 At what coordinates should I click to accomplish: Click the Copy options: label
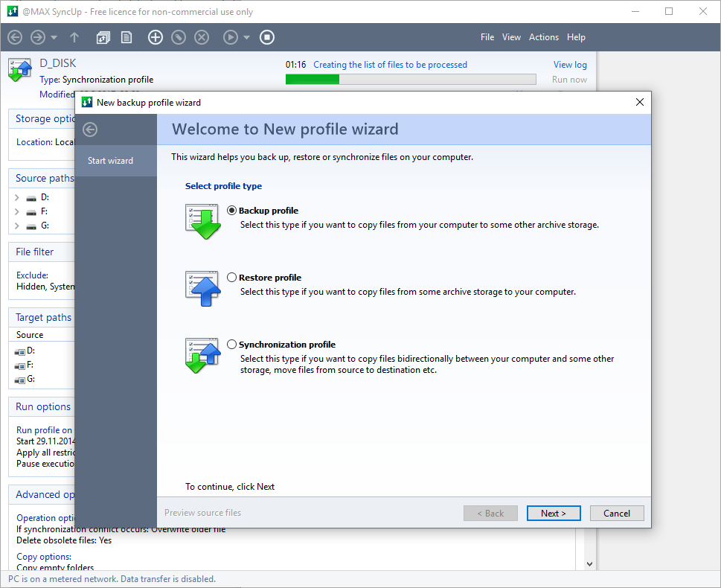click(x=44, y=557)
